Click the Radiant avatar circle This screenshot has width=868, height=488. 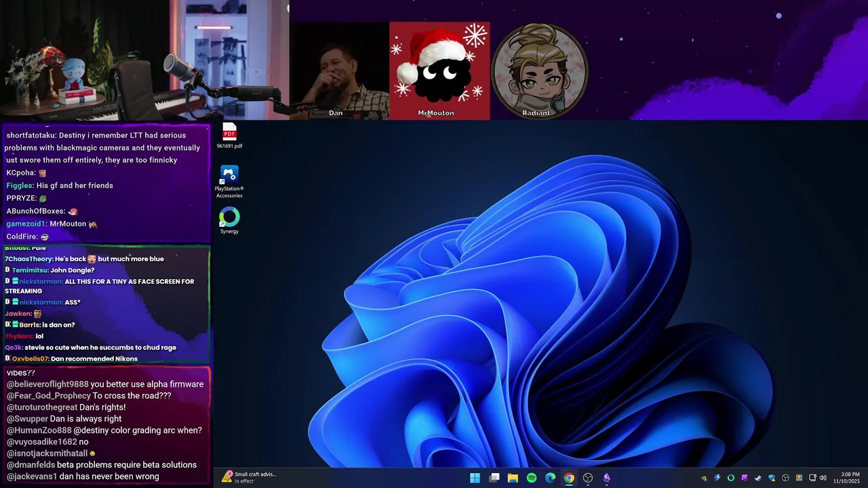(x=540, y=70)
